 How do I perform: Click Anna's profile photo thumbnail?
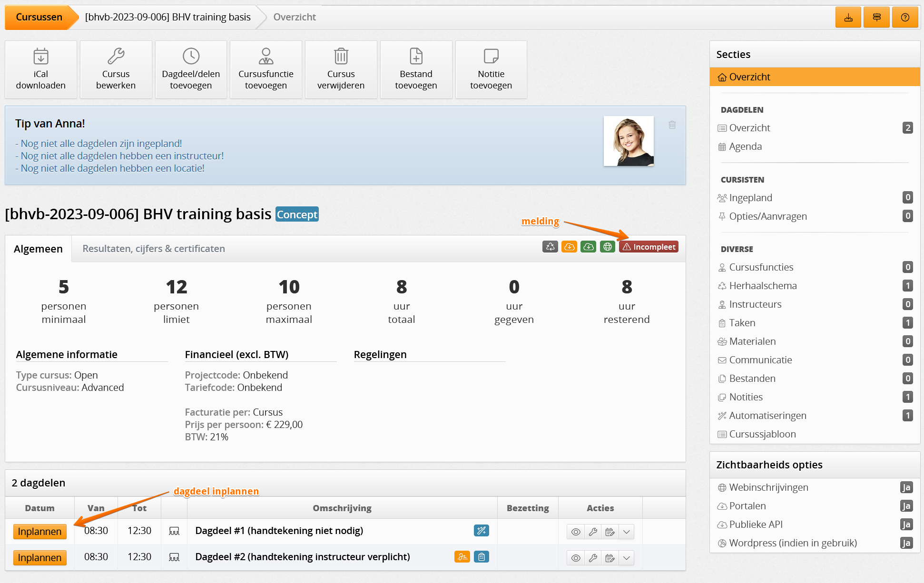point(629,141)
